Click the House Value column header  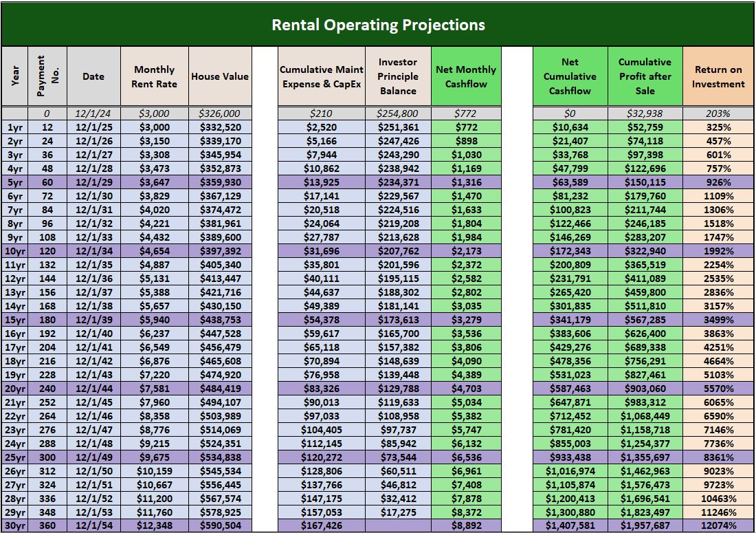click(220, 76)
